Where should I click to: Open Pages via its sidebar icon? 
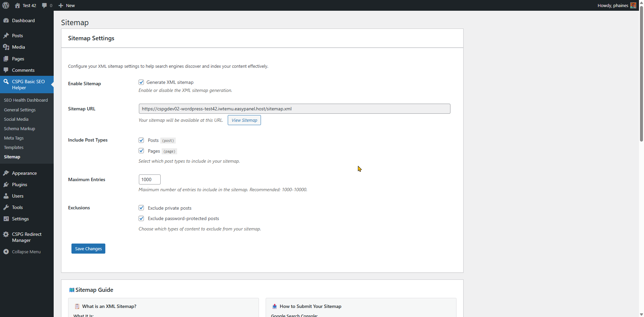click(7, 59)
